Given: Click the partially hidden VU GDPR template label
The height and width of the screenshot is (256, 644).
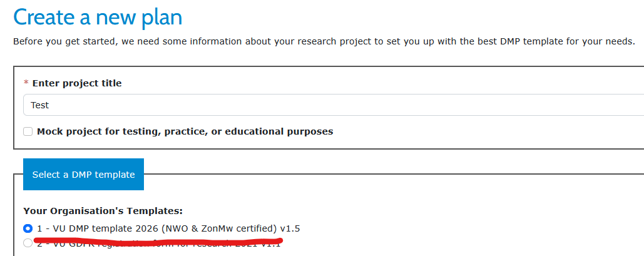Looking at the screenshot, I should 156,245.
